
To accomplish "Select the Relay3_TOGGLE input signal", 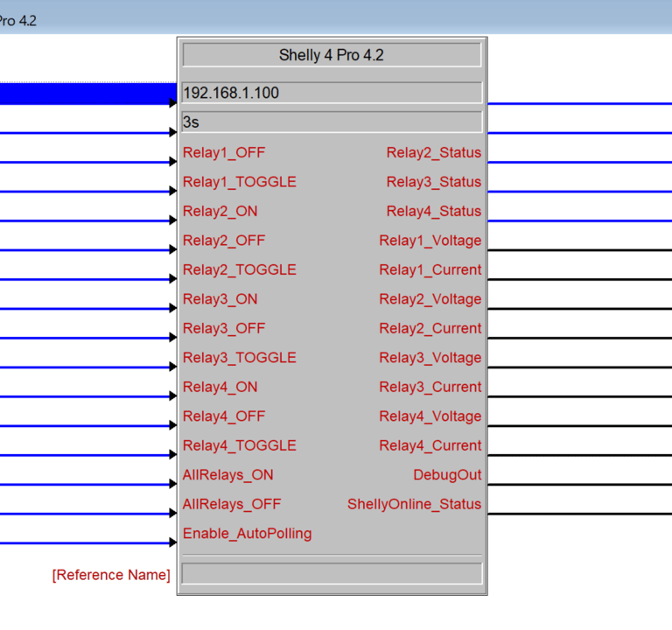I will (x=240, y=358).
